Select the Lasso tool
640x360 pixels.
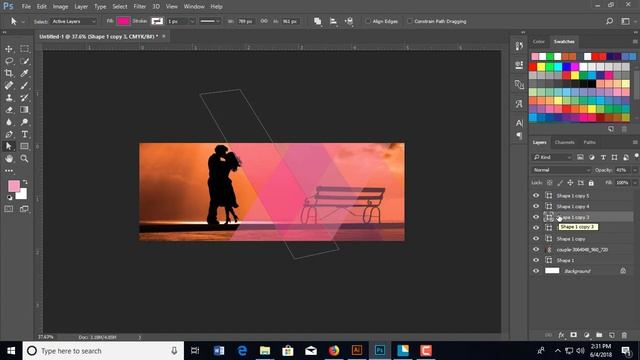9,61
